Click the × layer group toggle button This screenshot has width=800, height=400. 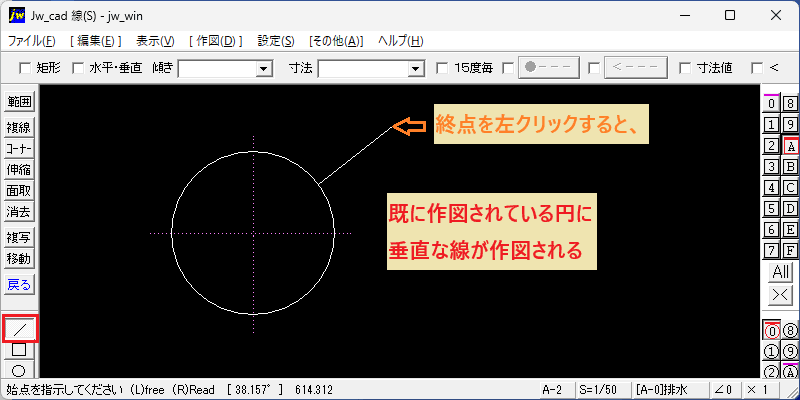[x=781, y=295]
